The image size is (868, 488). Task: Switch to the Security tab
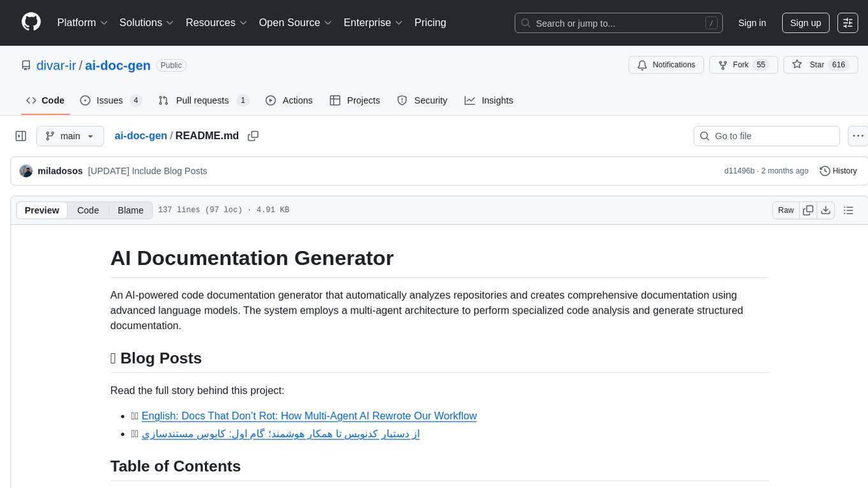tap(423, 100)
